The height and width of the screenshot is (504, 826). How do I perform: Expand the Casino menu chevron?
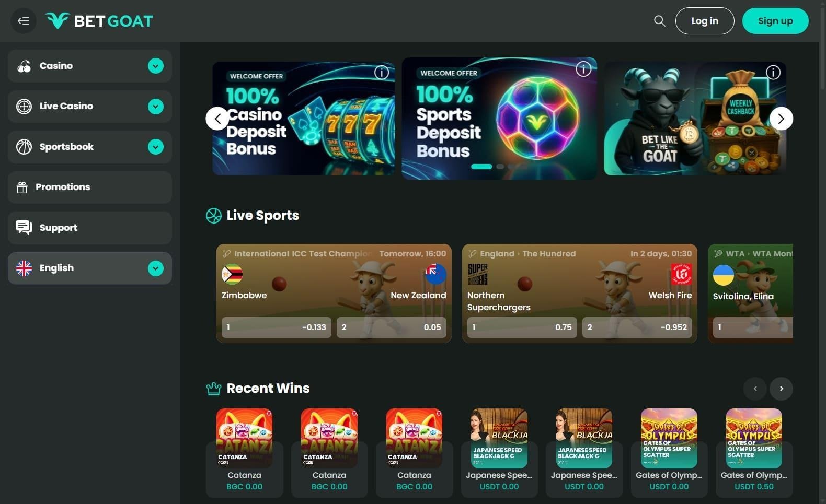(x=156, y=66)
